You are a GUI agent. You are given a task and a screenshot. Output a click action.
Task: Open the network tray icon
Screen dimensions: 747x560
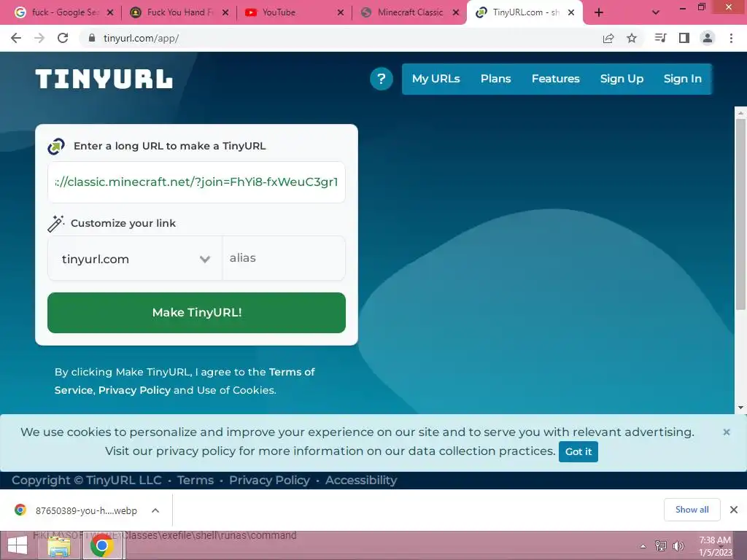click(x=661, y=546)
